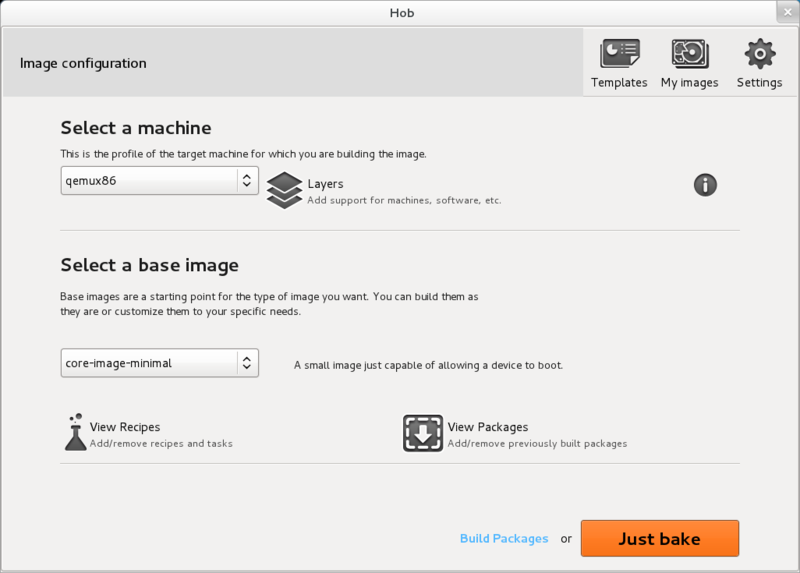The width and height of the screenshot is (800, 573).
Task: Close the Hob window
Action: (x=786, y=13)
